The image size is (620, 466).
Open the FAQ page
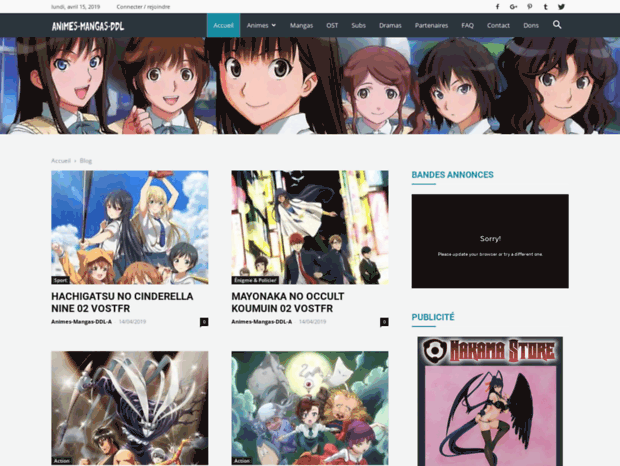467,25
